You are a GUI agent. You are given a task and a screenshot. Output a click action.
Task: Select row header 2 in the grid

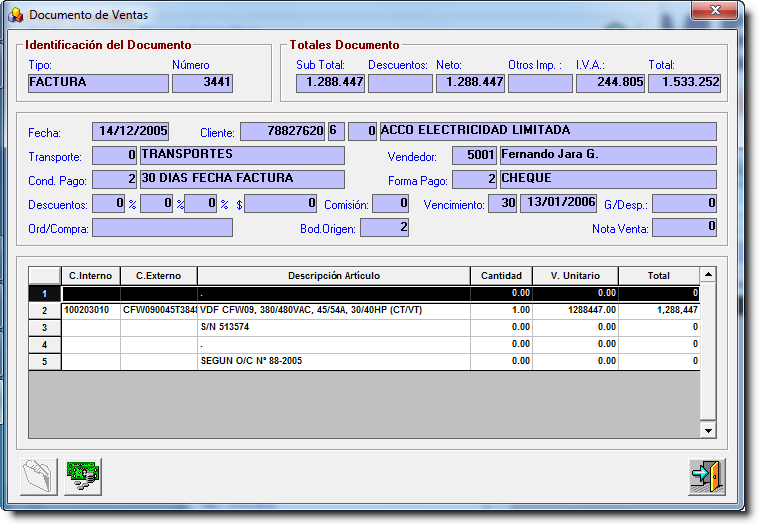tap(45, 311)
